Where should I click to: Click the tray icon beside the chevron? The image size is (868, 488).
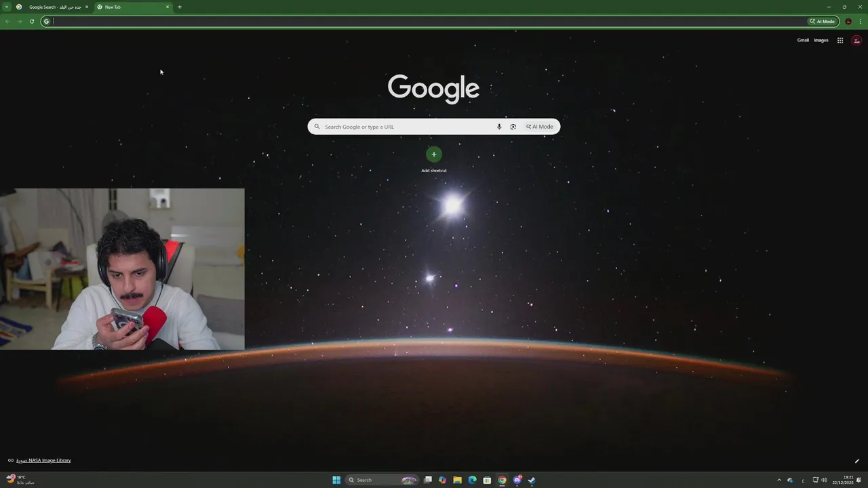click(x=790, y=480)
